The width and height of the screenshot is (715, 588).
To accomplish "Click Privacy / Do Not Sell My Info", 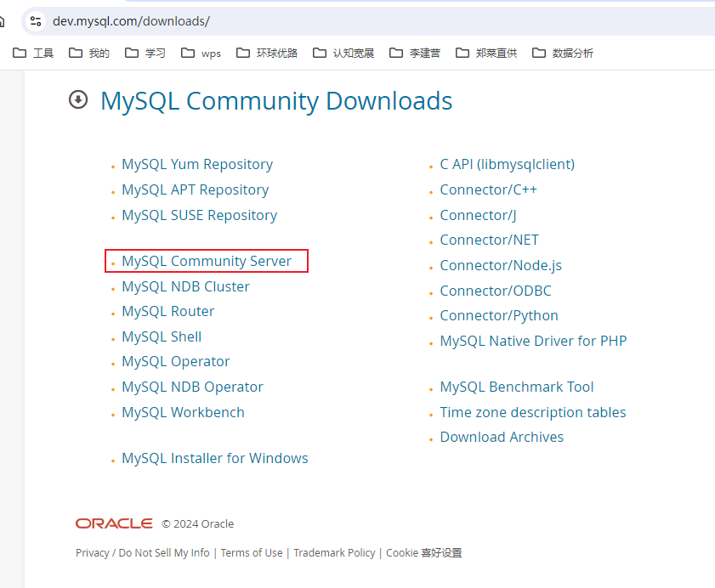I will point(142,552).
